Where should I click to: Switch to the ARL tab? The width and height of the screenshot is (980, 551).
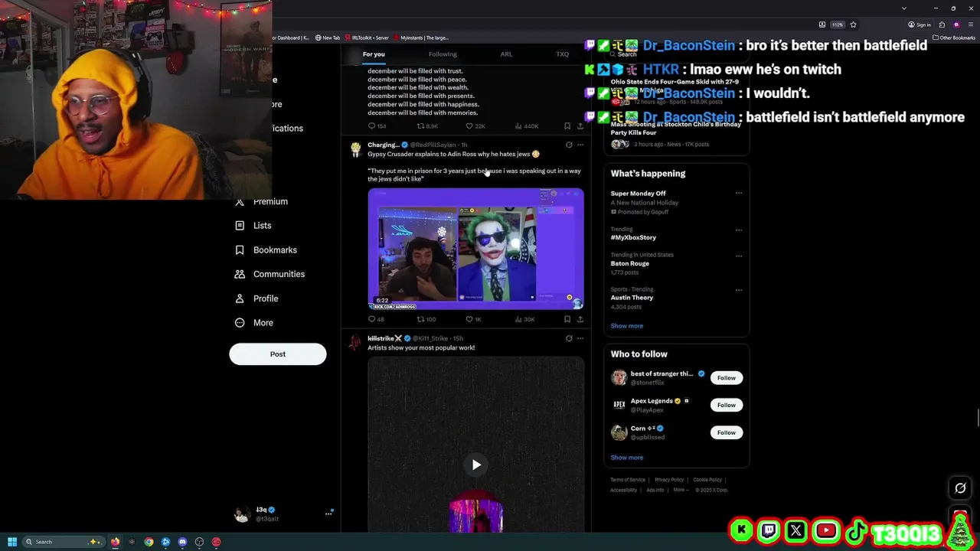[x=506, y=54]
